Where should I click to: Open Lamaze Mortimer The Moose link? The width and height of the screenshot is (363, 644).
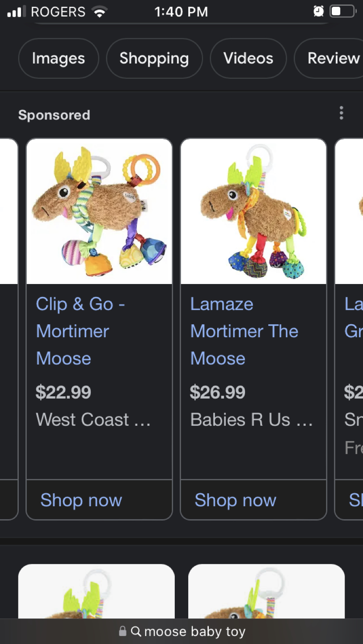pyautogui.click(x=244, y=331)
